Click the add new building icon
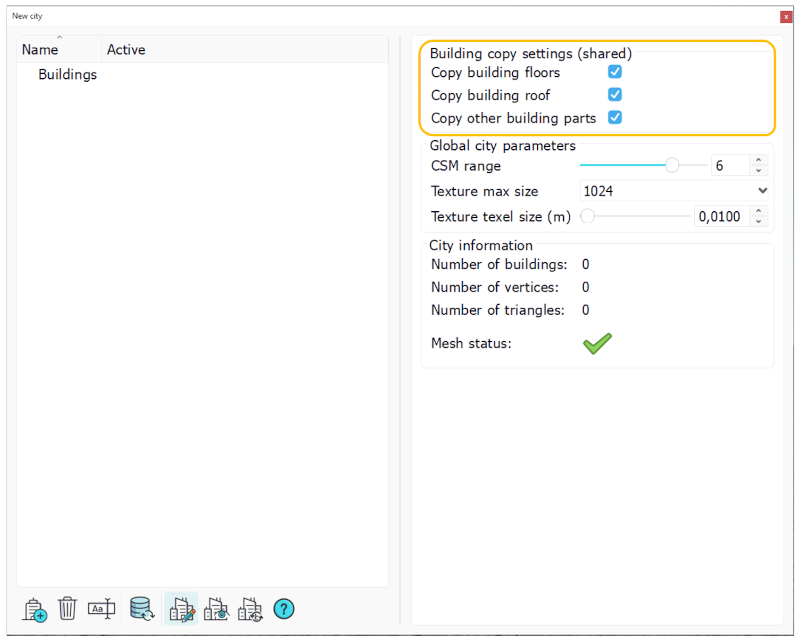This screenshot has width=800, height=642. point(35,609)
